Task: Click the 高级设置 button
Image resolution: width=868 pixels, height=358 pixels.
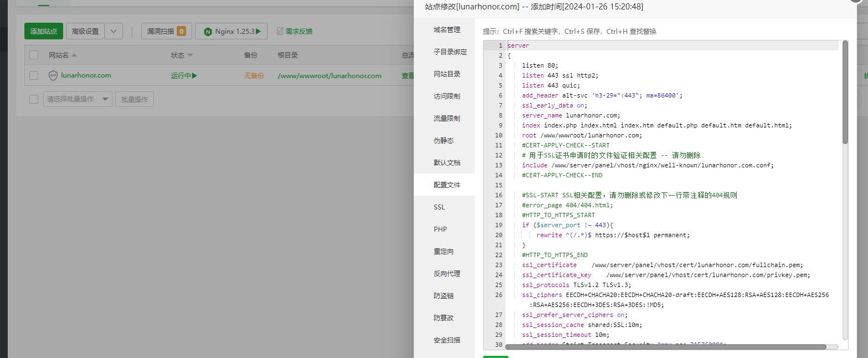Action: coord(85,32)
